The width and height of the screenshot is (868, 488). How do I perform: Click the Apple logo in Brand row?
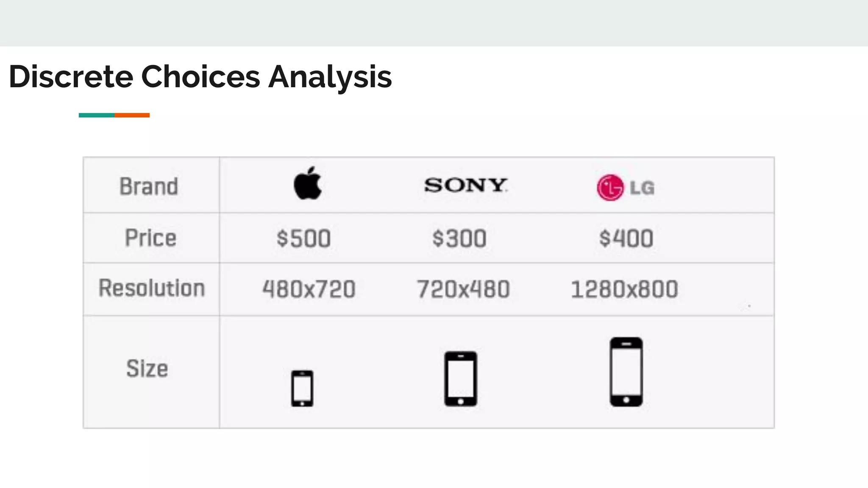[x=308, y=184]
